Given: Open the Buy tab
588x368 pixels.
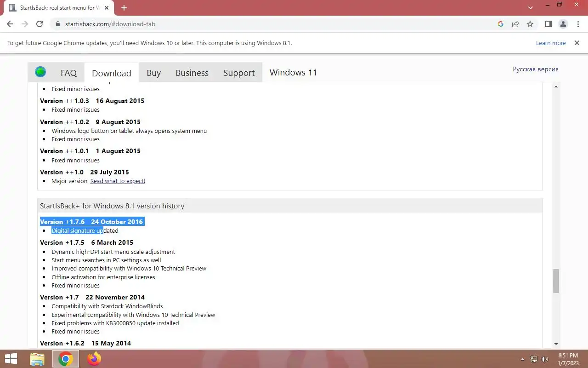Looking at the screenshot, I should pos(154,73).
